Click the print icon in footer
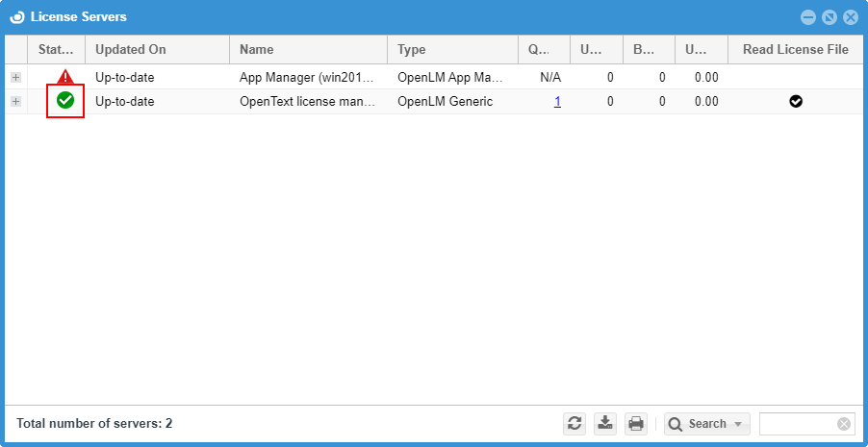This screenshot has width=868, height=447. (x=635, y=423)
